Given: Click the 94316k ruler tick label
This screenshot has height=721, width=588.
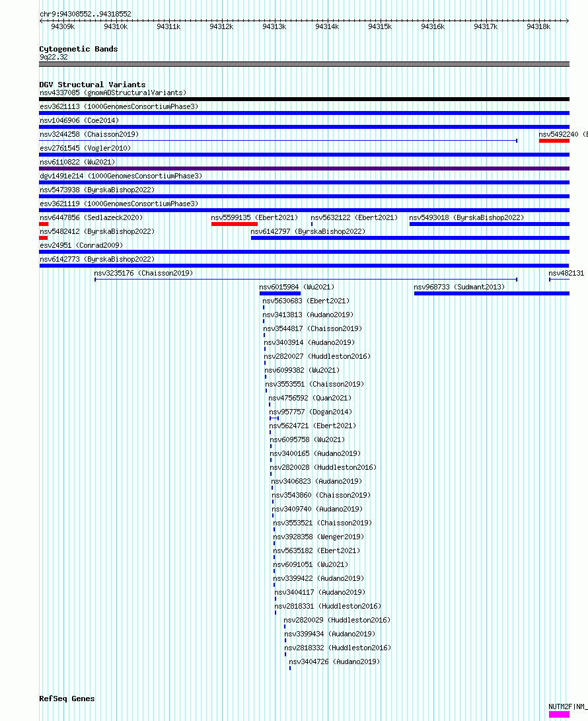Looking at the screenshot, I should 433,26.
